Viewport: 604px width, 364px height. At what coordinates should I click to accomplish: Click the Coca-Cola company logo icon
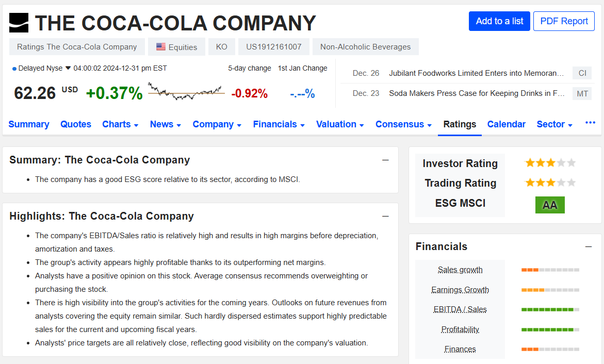19,23
